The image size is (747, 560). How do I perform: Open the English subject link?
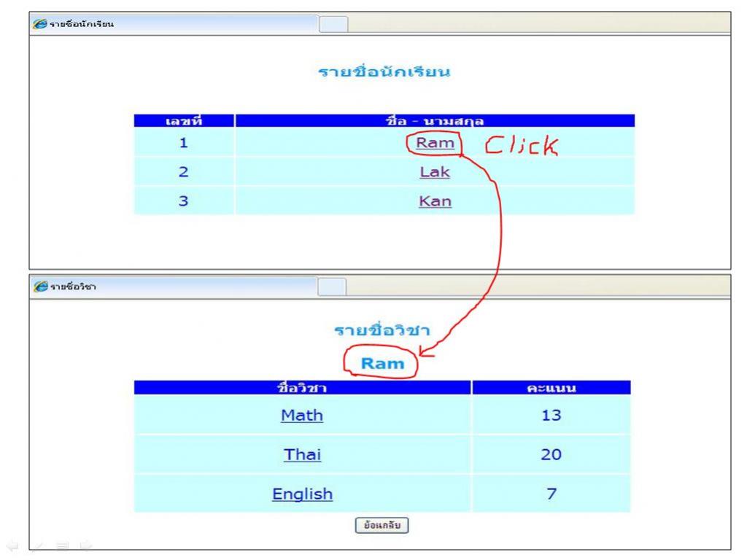tap(303, 494)
